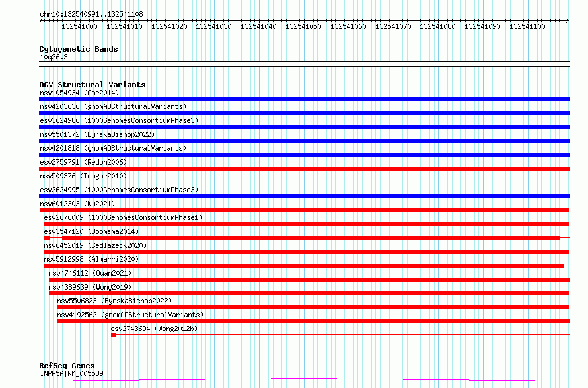Open nsv4203636 (gnomADStructuralVariants) label
The height and width of the screenshot is (388, 588).
click(113, 106)
